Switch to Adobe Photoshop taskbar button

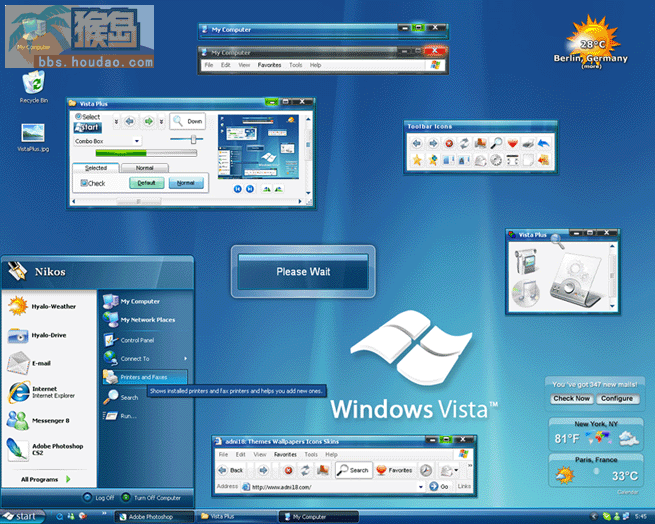(154, 517)
